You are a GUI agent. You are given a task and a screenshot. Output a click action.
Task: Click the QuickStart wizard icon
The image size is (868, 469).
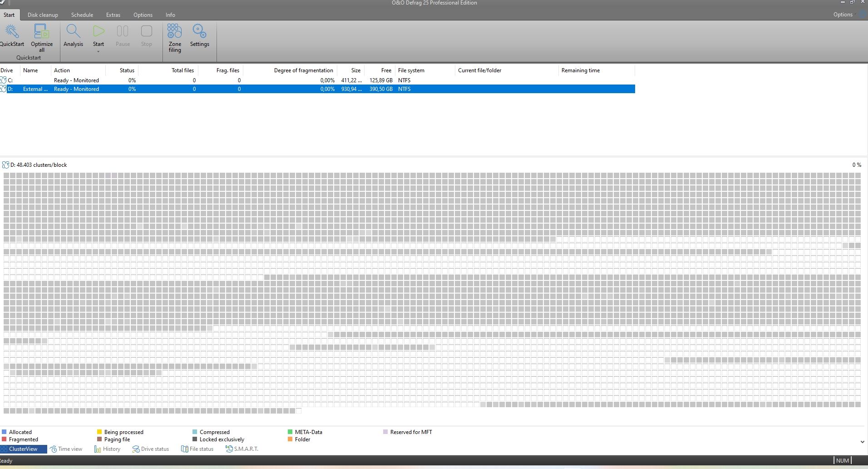point(12,32)
